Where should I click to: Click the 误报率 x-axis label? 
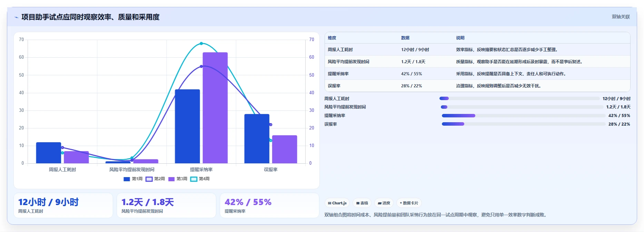click(271, 170)
